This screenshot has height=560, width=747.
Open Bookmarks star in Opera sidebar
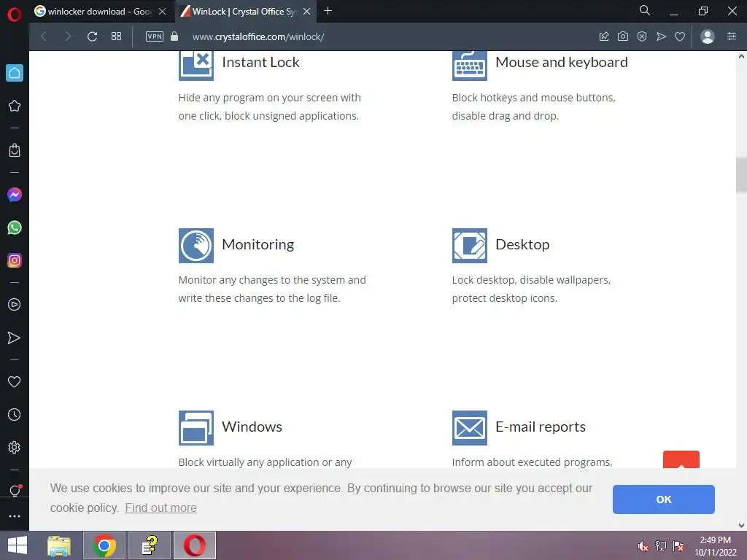pyautogui.click(x=15, y=106)
